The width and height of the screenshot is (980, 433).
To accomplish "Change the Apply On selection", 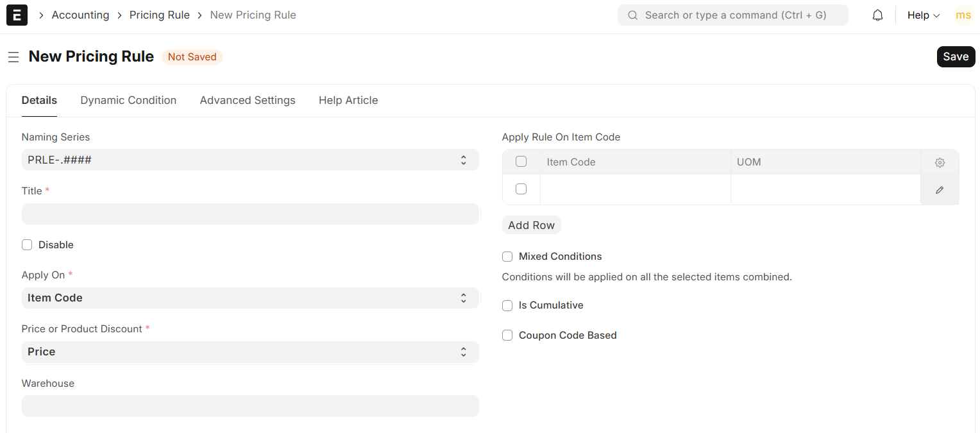I will pos(250,298).
